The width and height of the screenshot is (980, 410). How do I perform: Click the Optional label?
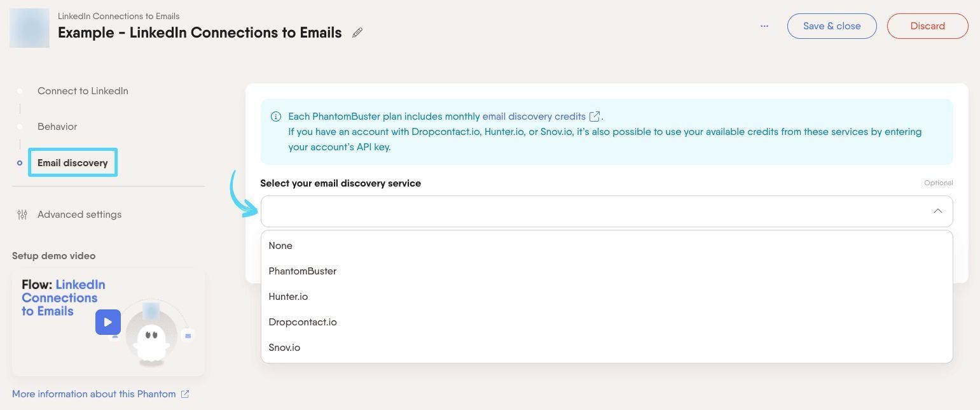[x=939, y=183]
